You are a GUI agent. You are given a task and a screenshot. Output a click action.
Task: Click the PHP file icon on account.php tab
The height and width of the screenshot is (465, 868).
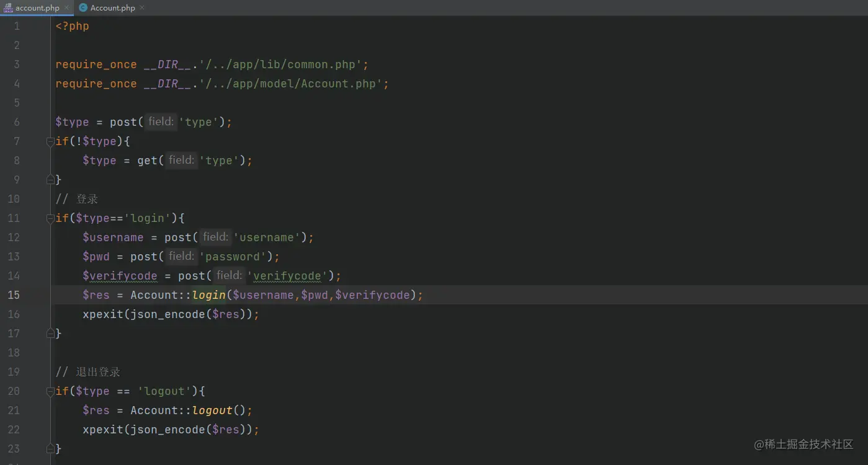point(8,8)
